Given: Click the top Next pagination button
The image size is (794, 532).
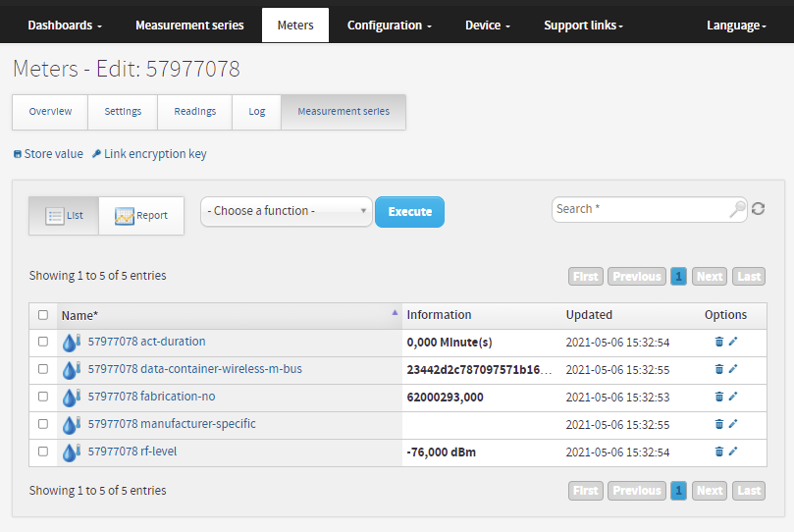Looking at the screenshot, I should 710,277.
